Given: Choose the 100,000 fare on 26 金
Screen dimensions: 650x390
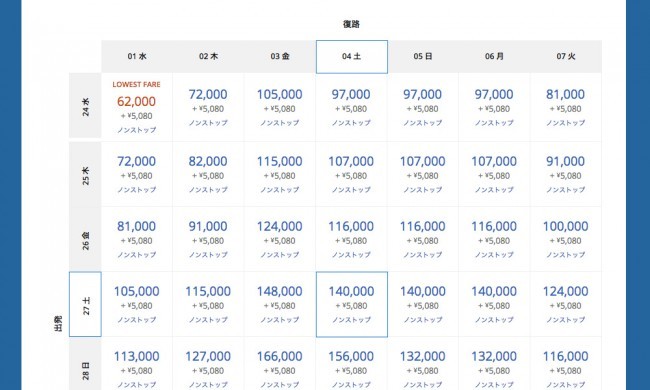Looking at the screenshot, I should coord(566,239).
